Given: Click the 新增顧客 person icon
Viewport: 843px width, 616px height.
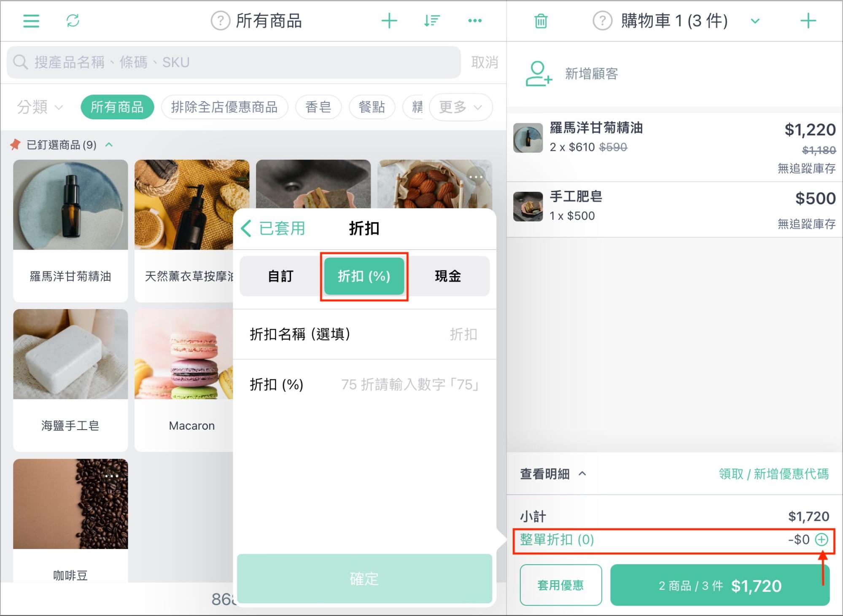Looking at the screenshot, I should (x=538, y=74).
